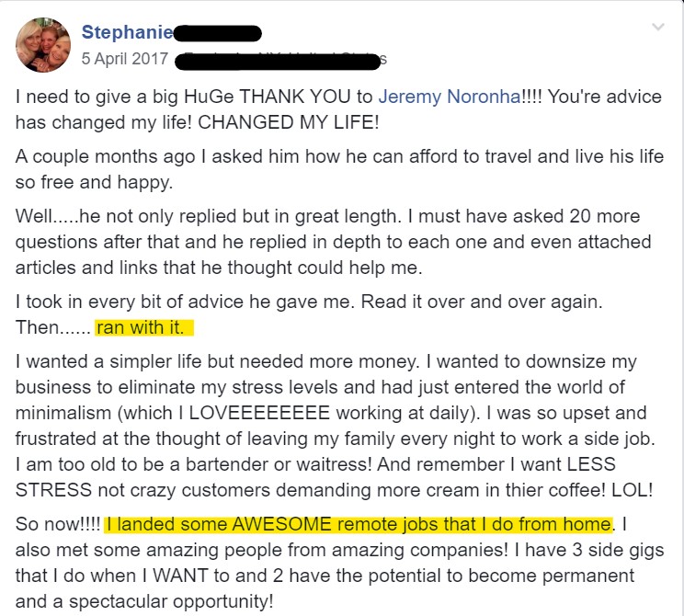Viewport: 684px width, 616px height.
Task: Click the redacted location bar beside the date
Action: [278, 61]
